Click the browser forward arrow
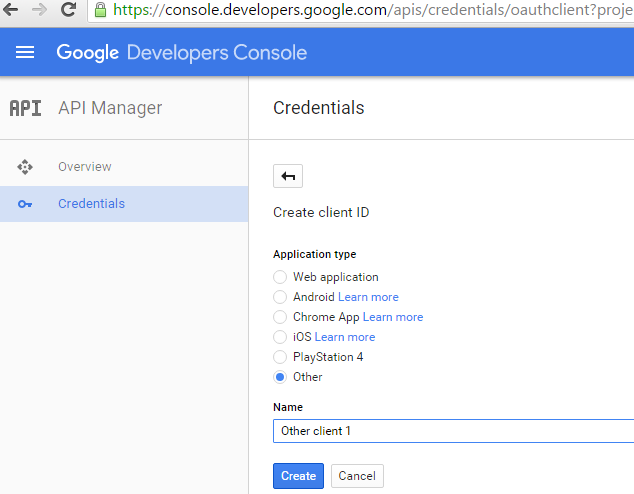Image resolution: width=634 pixels, height=494 pixels. [x=39, y=10]
